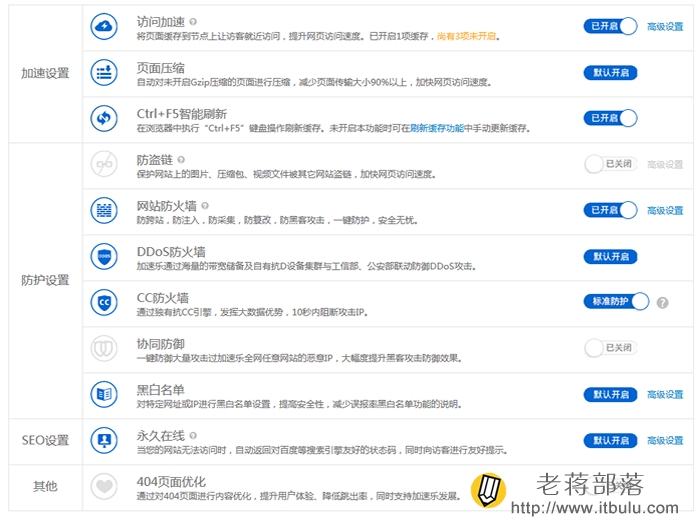The width and height of the screenshot is (700, 518).
Task: Click the 黑白名单 book icon
Action: (104, 394)
